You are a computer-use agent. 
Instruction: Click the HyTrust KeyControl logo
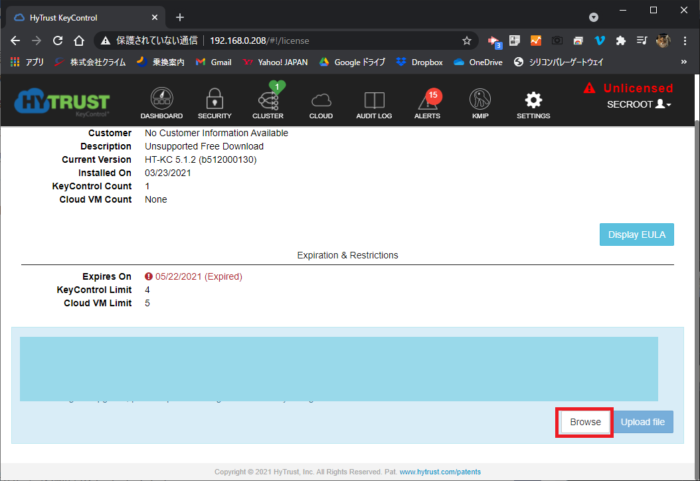click(x=62, y=102)
